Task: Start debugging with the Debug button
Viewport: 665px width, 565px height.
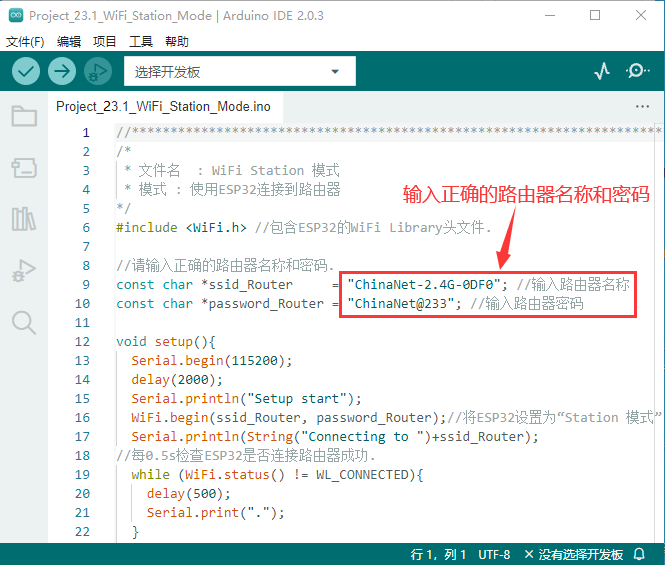Action: click(98, 71)
